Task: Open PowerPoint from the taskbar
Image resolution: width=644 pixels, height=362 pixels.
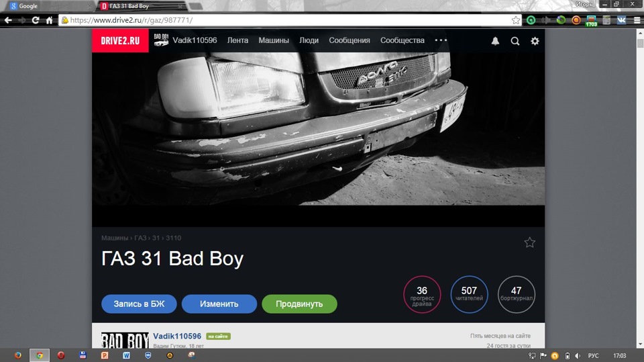Action: [105, 355]
